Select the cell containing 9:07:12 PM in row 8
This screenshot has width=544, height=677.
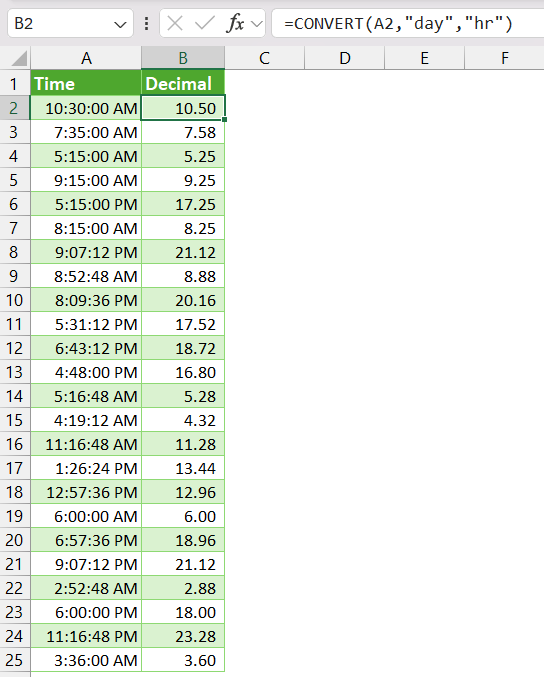(86, 252)
